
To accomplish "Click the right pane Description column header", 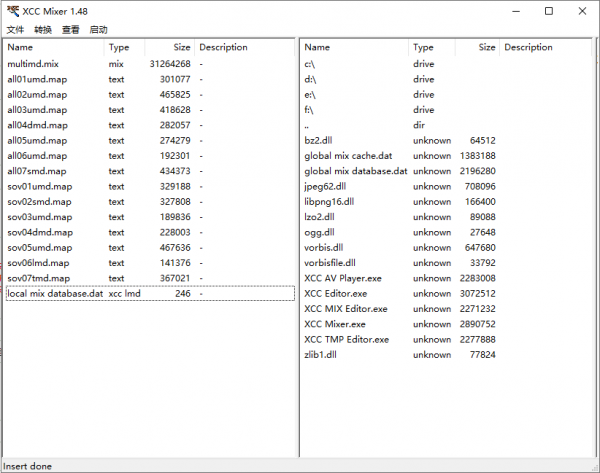I will pyautogui.click(x=545, y=47).
